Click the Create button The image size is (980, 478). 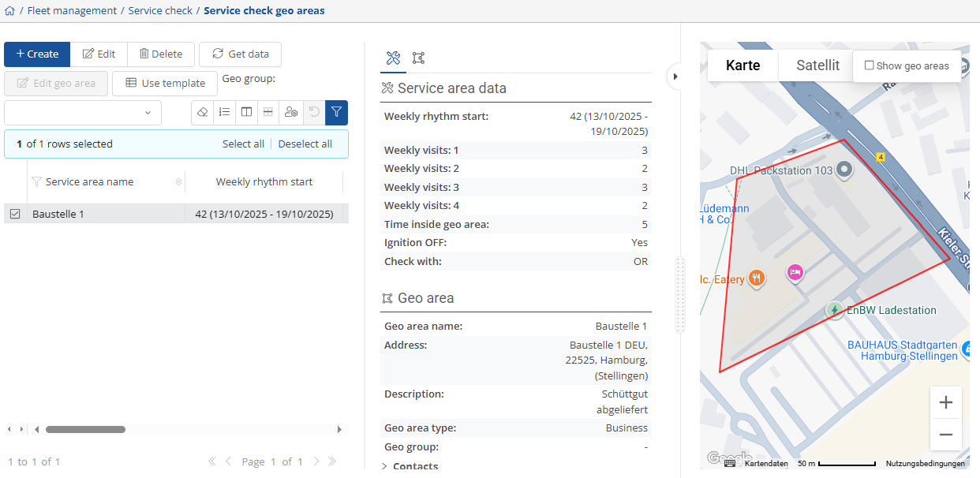37,54
